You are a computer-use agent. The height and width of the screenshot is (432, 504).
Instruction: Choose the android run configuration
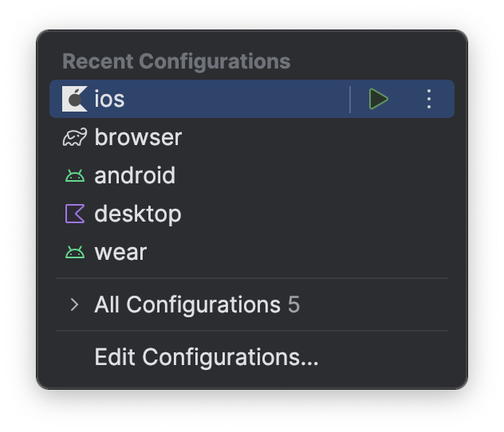pos(252,175)
